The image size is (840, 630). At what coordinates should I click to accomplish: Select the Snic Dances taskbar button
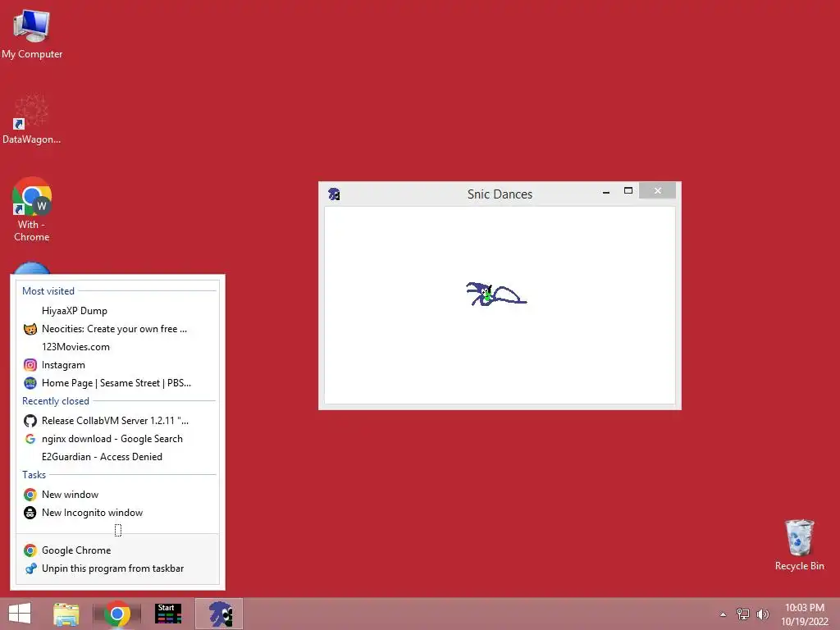tap(219, 614)
